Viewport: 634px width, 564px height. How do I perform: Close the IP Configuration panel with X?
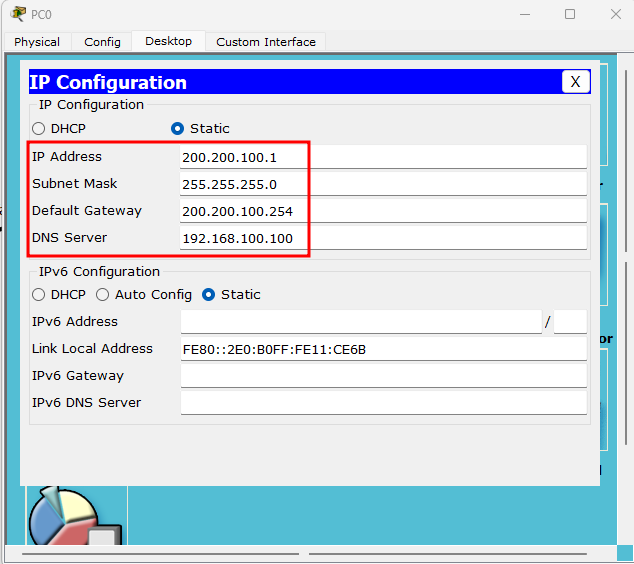[575, 82]
